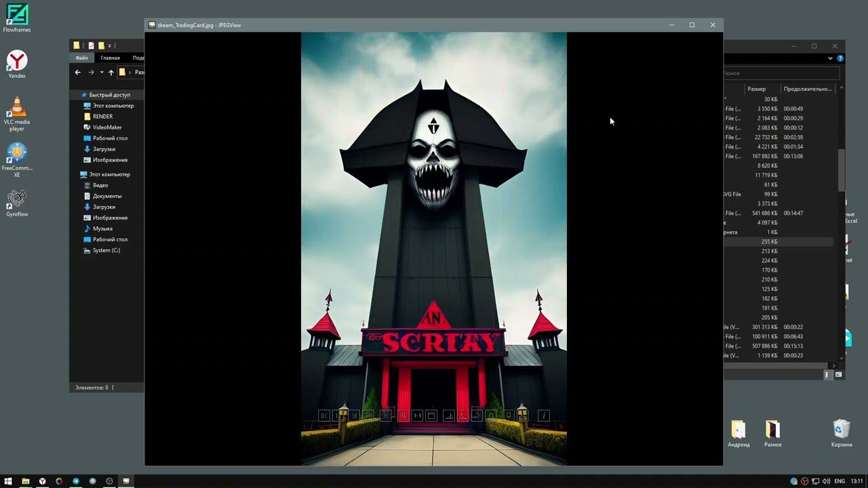Jump to first image in JPEGView
The height and width of the screenshot is (488, 868).
pyautogui.click(x=324, y=415)
